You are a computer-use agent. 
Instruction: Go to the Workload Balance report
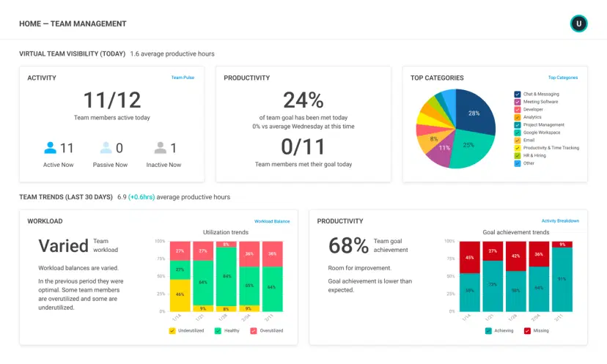pyautogui.click(x=271, y=221)
